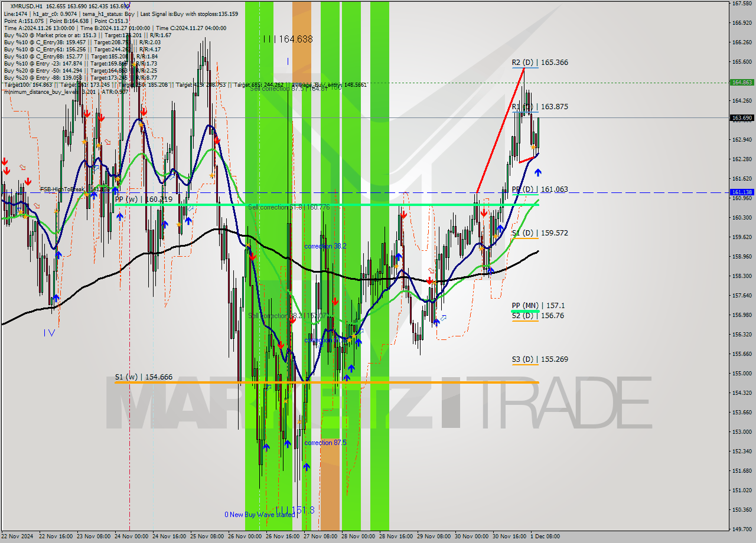The height and width of the screenshot is (543, 756).
Task: Click the 167.580 price axis value
Action: coord(742,4)
